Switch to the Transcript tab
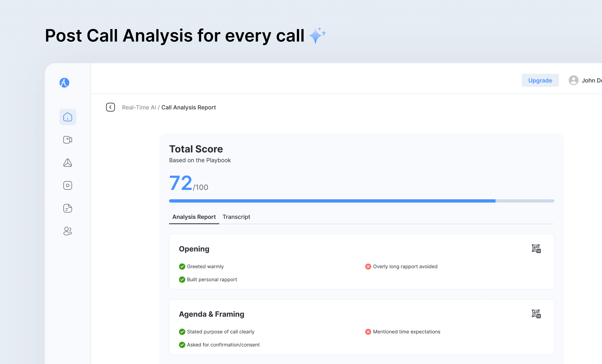The image size is (602, 364). [236, 217]
